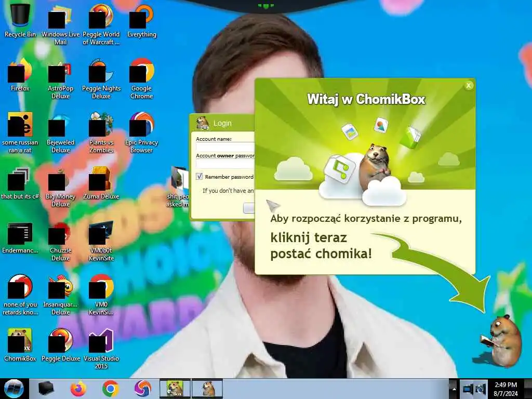Click the network icon in system tray
The height and width of the screenshot is (399, 532).
coord(468,389)
